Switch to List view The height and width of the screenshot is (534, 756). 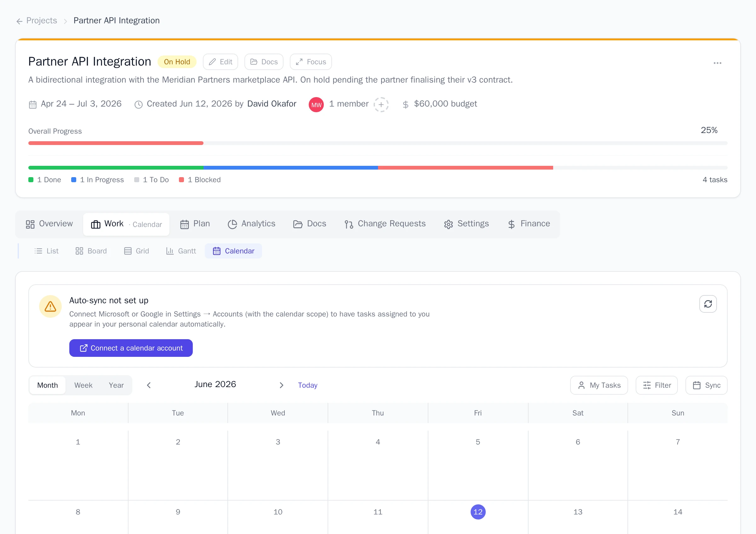pos(46,251)
